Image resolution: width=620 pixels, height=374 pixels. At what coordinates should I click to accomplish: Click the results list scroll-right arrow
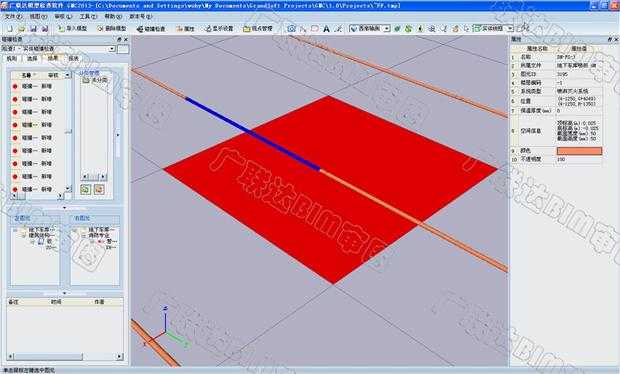[60, 196]
